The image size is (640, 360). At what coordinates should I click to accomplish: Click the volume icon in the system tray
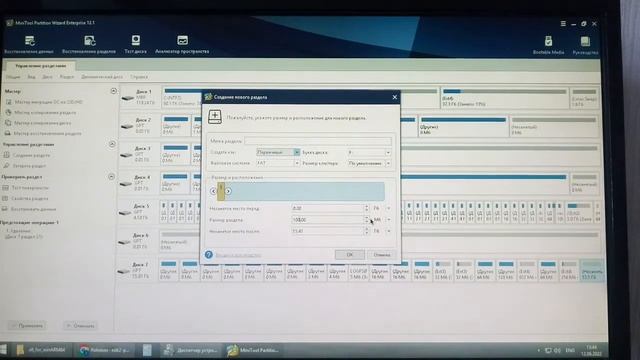tap(558, 350)
